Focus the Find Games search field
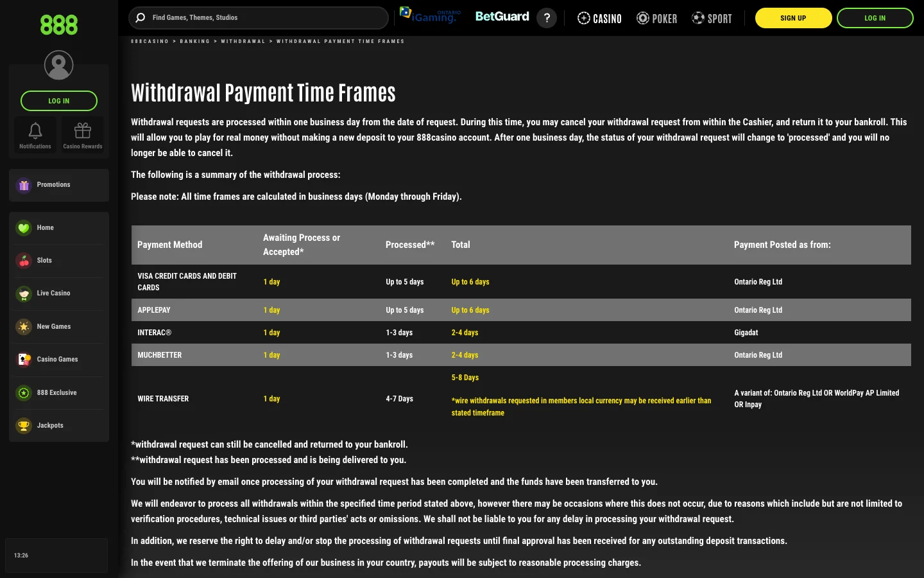Viewport: 924px width, 578px height. 259,18
